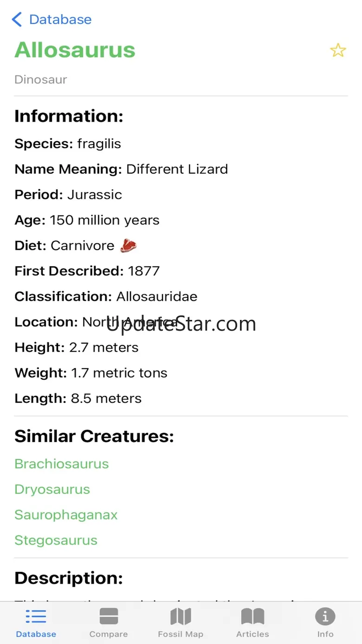Tap the Allosaurus title heading
Viewport: 362px width, 644px height.
pyautogui.click(x=75, y=50)
